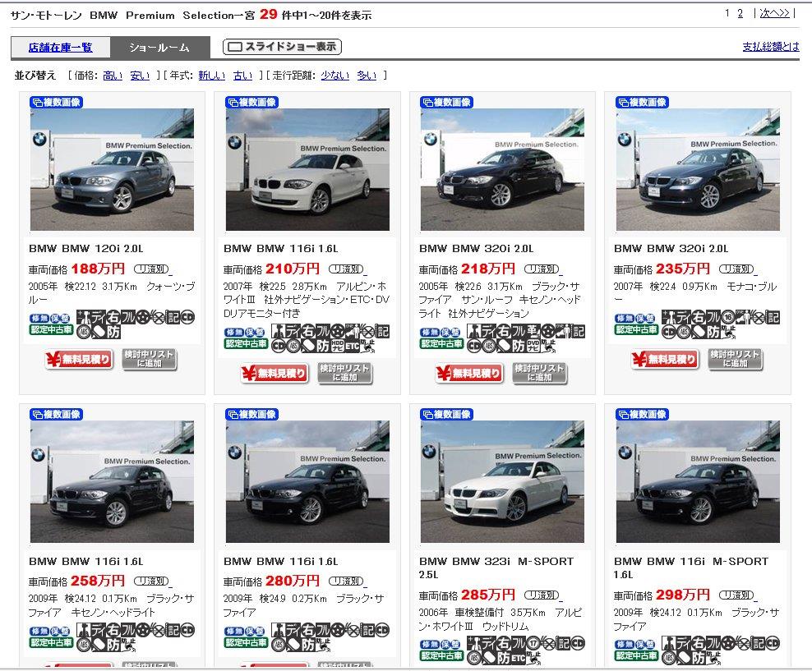
Task: Add the 210万円 116i to the 検討中リスト
Action: (x=345, y=373)
